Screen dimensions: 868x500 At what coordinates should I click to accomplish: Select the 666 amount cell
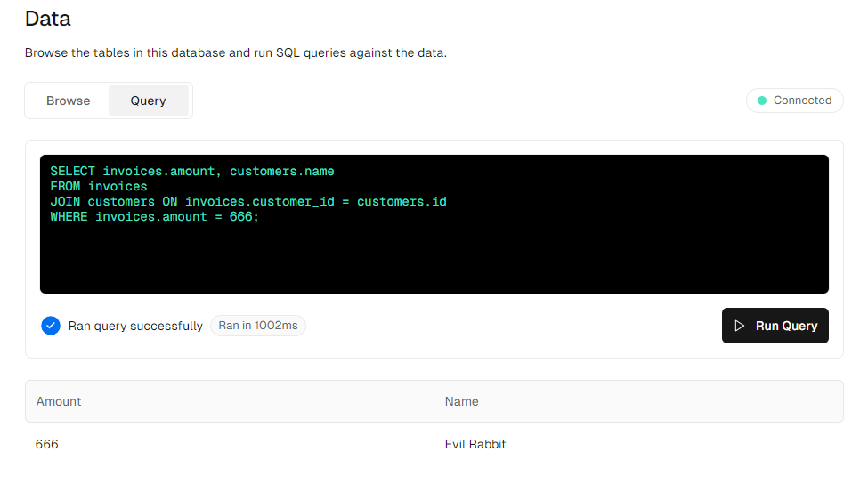[x=46, y=444]
